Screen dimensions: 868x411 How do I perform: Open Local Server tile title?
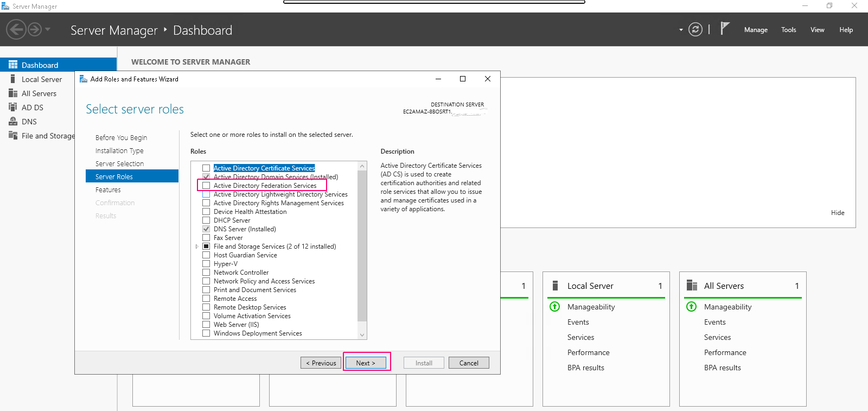[590, 286]
